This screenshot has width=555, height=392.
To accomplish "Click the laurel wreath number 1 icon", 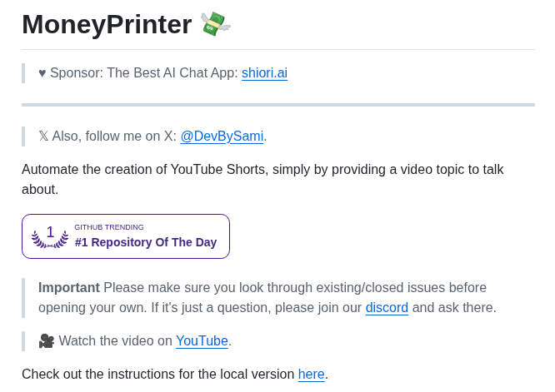I will 50,236.
